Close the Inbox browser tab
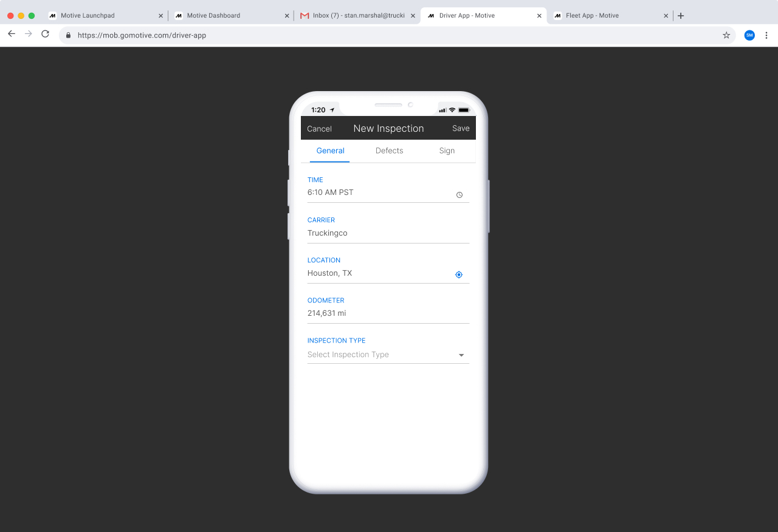778x532 pixels. [413, 15]
